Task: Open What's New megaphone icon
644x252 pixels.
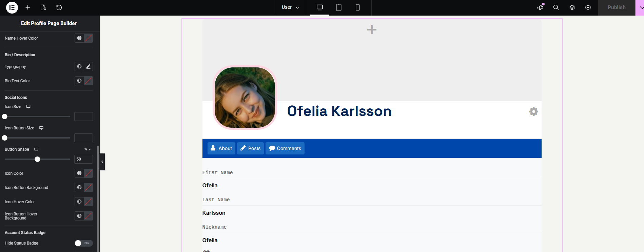Action: (540, 7)
